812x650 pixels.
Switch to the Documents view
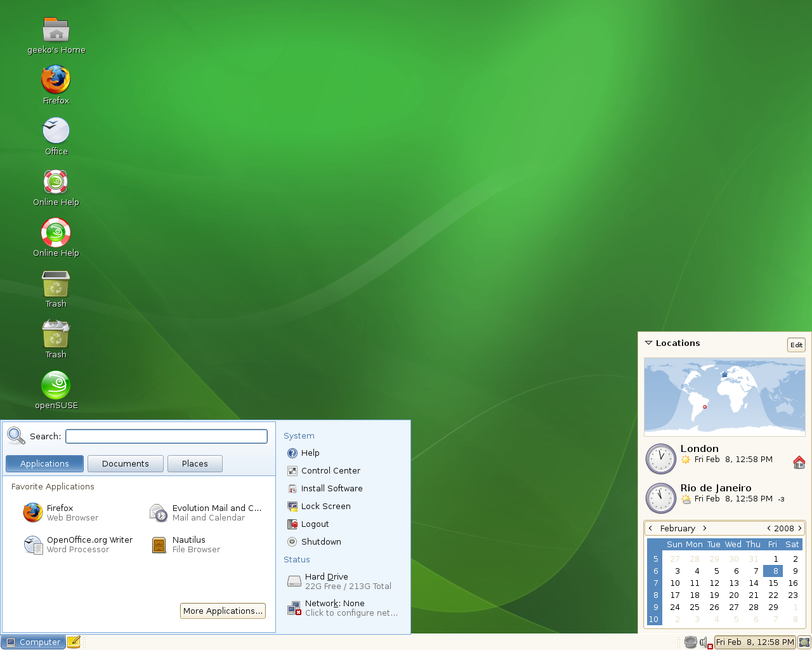tap(125, 463)
